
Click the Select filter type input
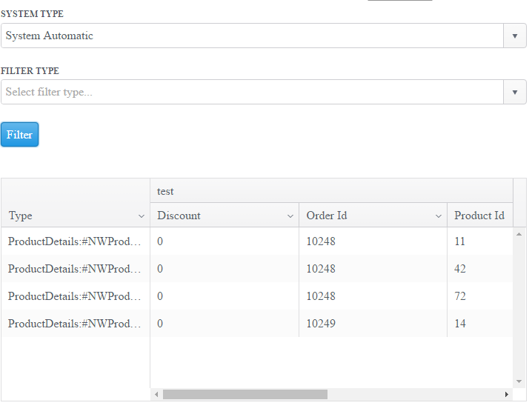[252, 93]
